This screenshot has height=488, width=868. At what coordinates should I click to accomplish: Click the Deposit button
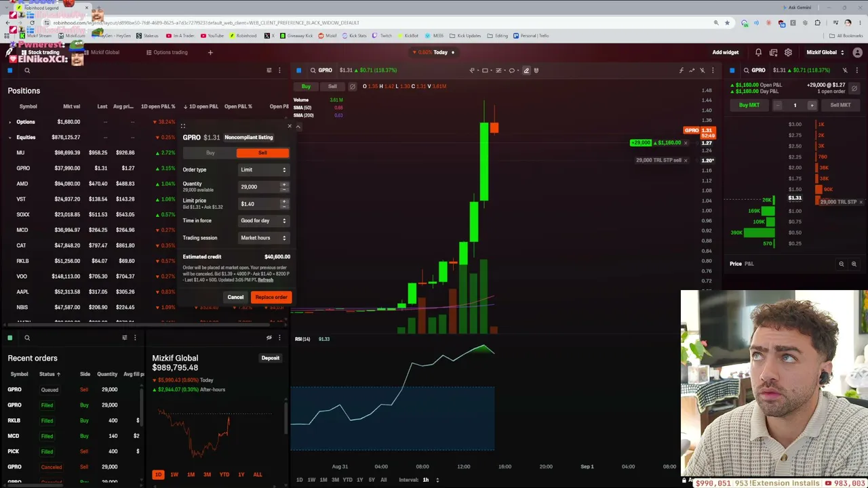pyautogui.click(x=270, y=358)
